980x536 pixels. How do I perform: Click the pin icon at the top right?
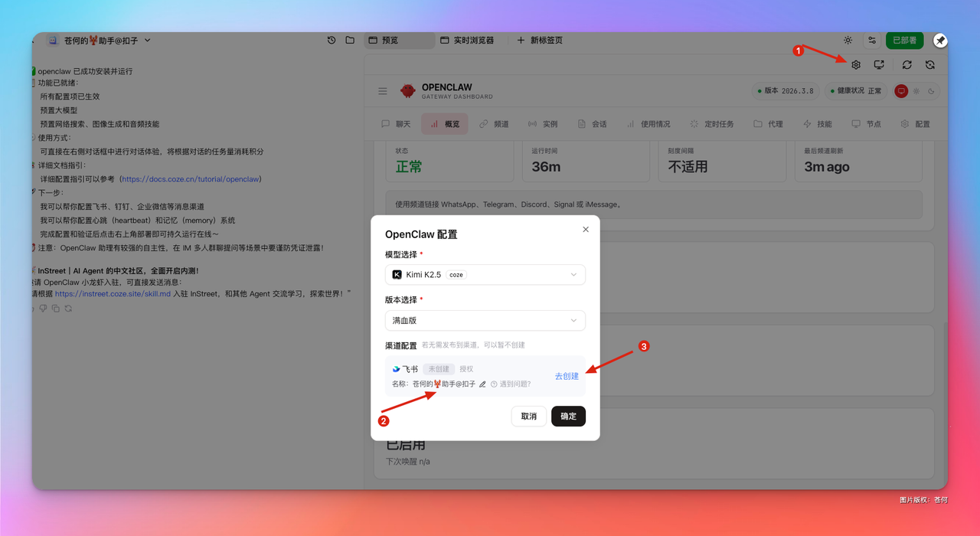tap(940, 41)
